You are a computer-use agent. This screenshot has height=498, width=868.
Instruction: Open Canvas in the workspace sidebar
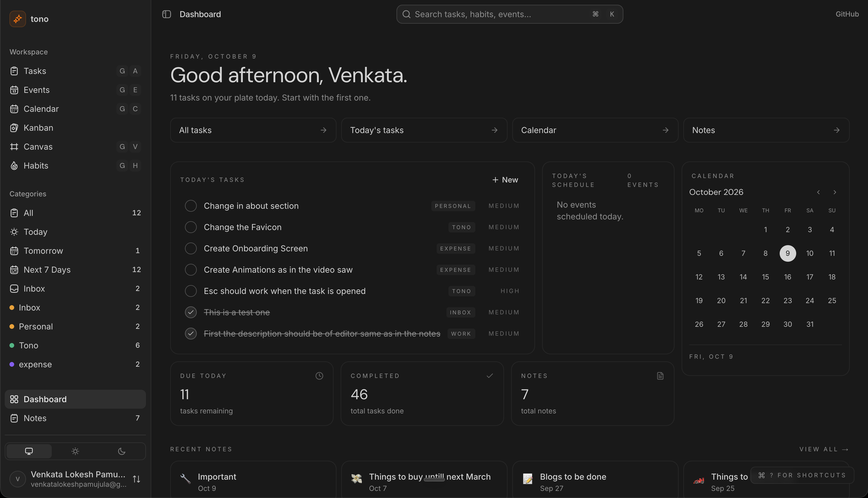coord(75,147)
